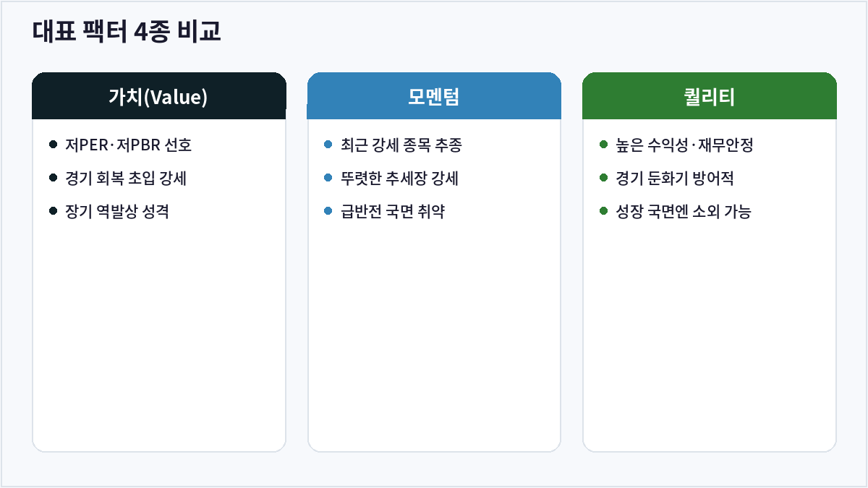868x488 pixels.
Task: Click the slide title 대표 팩터 4종 비교
Action: [x=127, y=33]
